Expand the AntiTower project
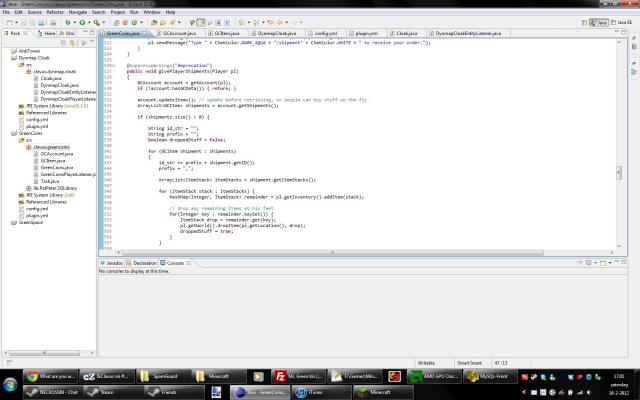The height and width of the screenshot is (400, 640). [x=5, y=49]
